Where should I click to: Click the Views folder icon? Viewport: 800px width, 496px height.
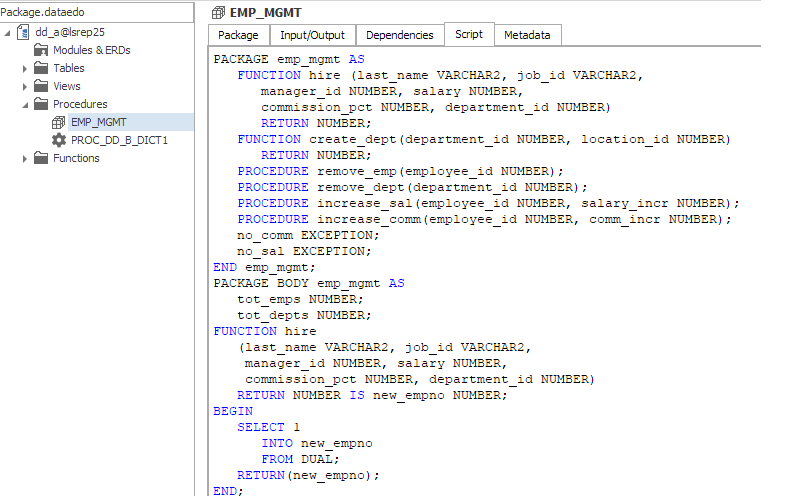pyautogui.click(x=42, y=86)
